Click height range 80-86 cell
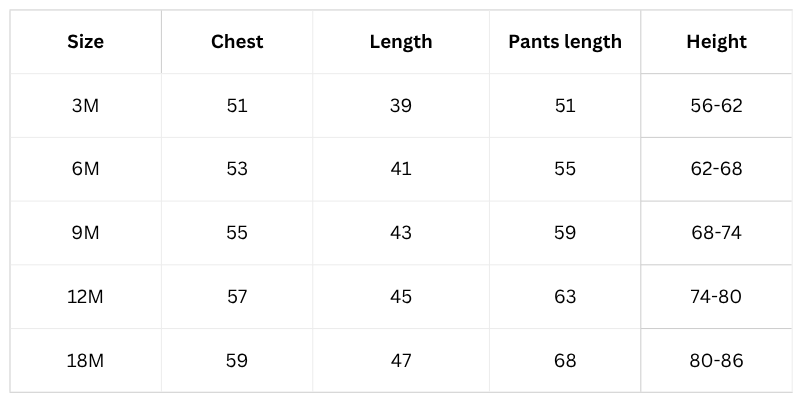Screen dimensions: 800x400 tap(716, 361)
